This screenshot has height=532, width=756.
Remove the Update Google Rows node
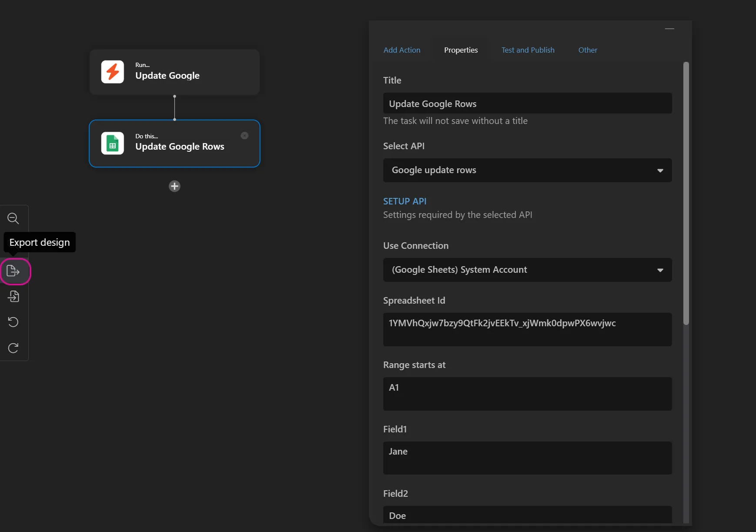tap(244, 136)
